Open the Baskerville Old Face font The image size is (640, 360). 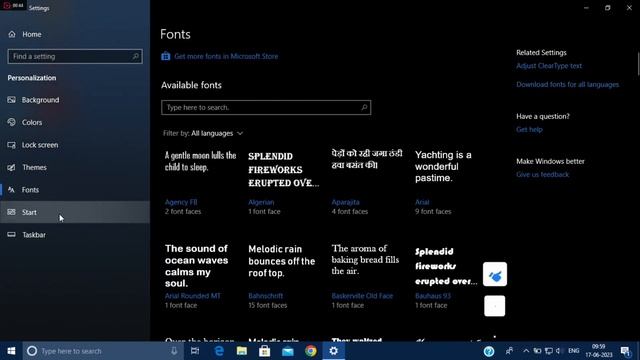367,276
